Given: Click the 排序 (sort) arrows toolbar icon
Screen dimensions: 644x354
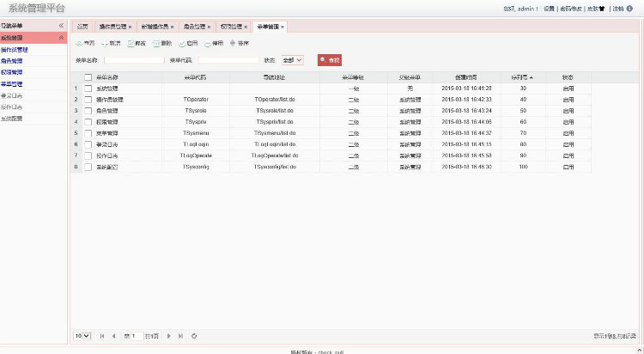Looking at the screenshot, I should tap(233, 43).
